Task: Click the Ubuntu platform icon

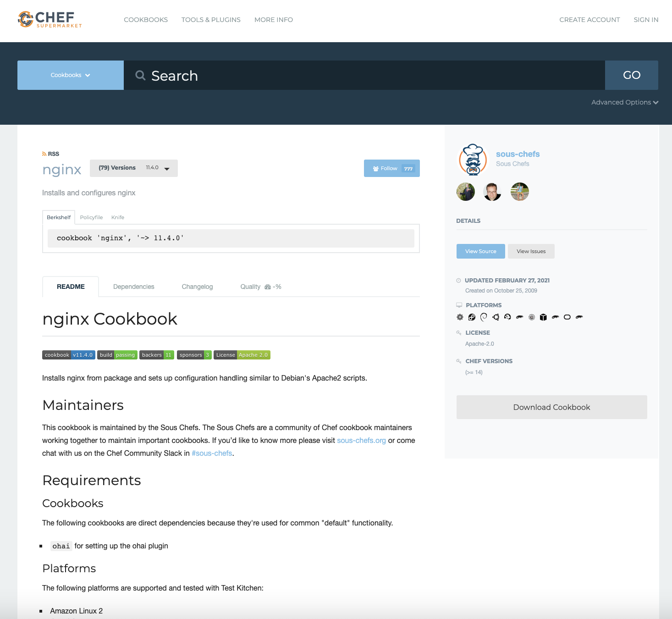Action: point(496,317)
